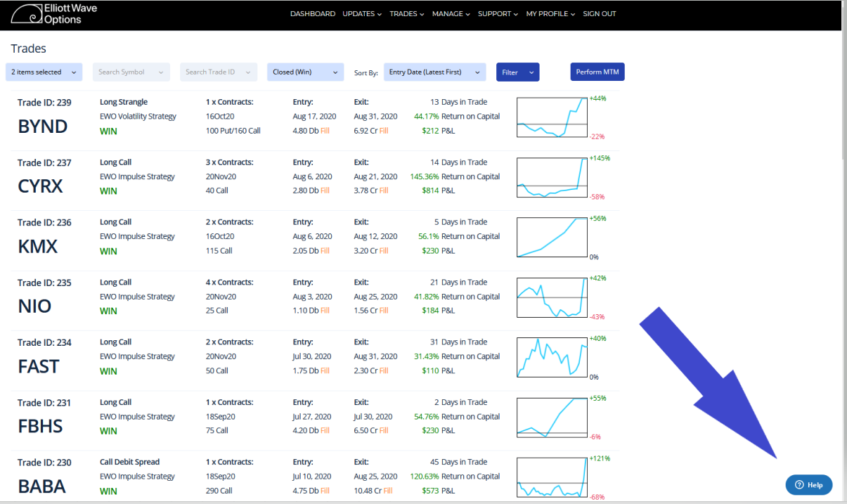Click the $814 P&L value
This screenshot has width=847, height=504.
coord(430,190)
